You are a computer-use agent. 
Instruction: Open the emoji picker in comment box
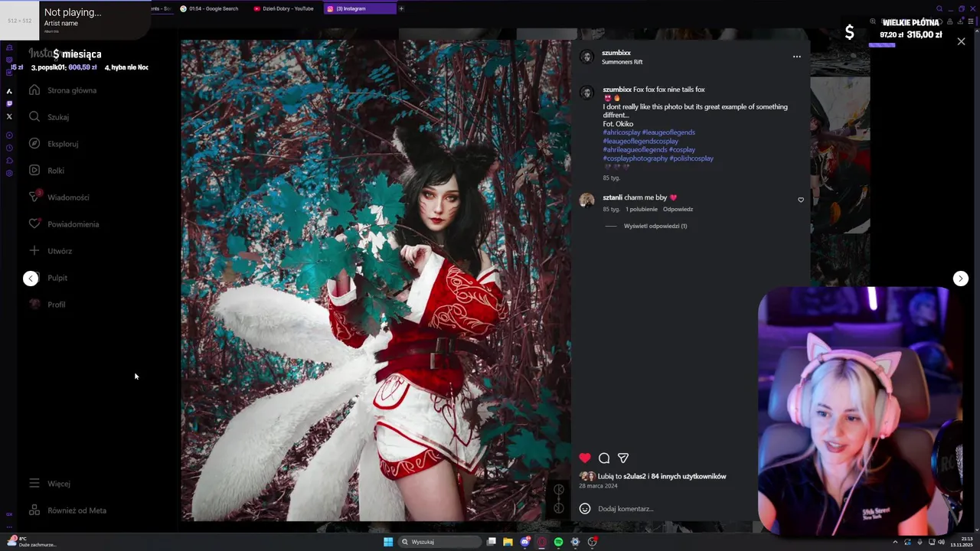click(x=585, y=509)
